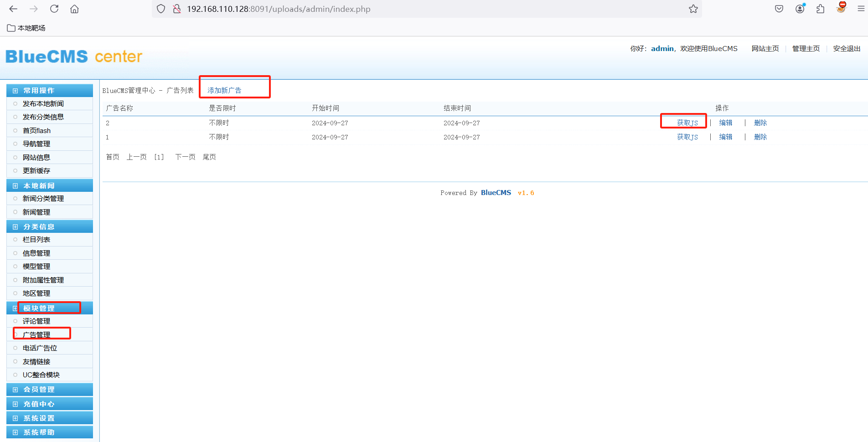Open 首页flash in sidebar

pos(36,131)
